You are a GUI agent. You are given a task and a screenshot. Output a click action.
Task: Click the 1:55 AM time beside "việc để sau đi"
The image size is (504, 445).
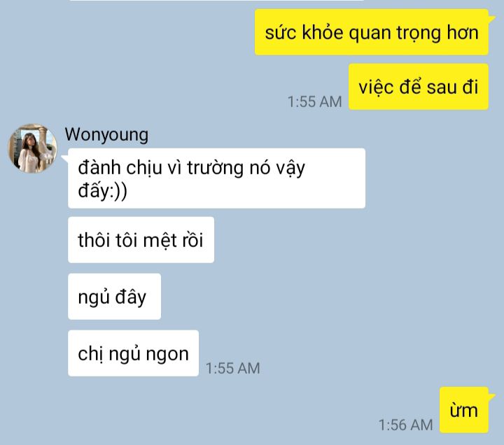[x=315, y=102]
